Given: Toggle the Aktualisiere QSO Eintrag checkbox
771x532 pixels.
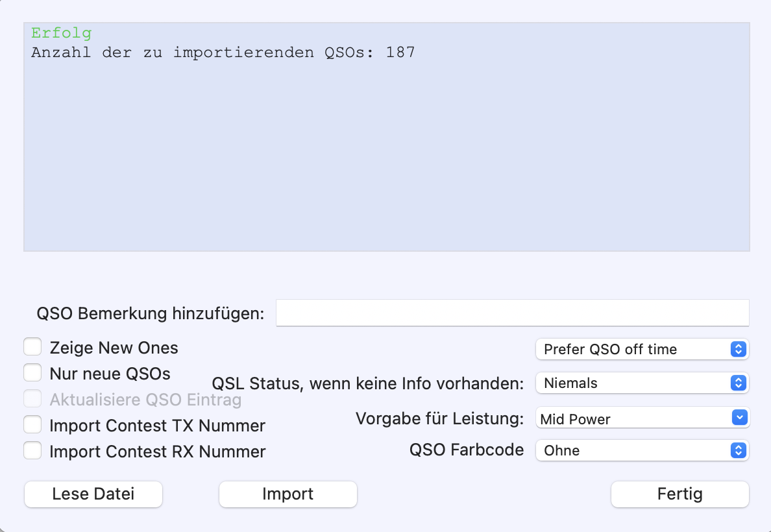Looking at the screenshot, I should (32, 399).
